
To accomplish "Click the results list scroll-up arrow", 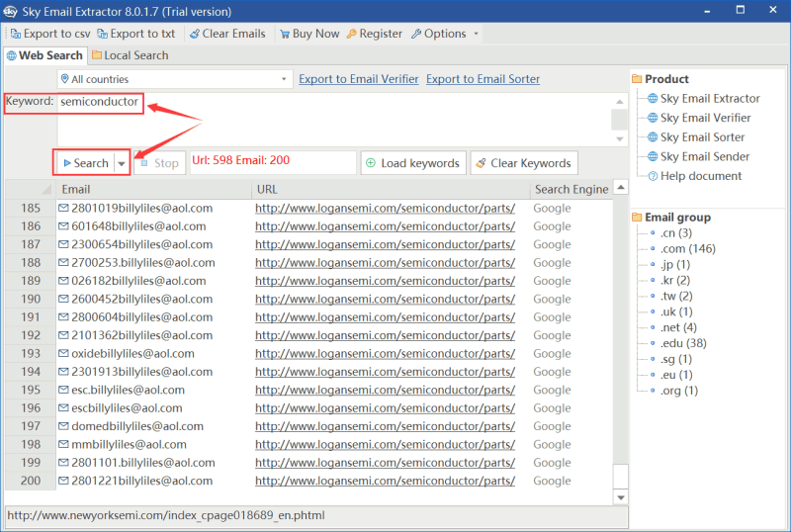I will click(x=621, y=187).
